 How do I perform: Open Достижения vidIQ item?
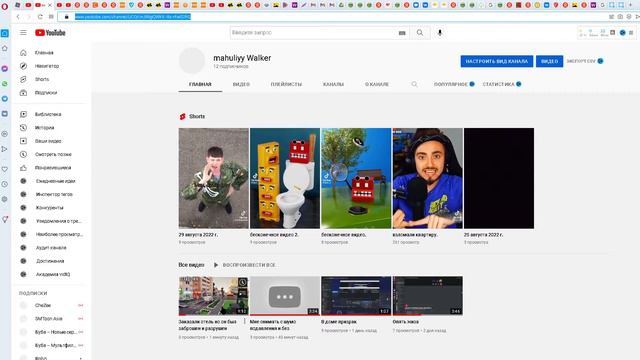(x=51, y=261)
